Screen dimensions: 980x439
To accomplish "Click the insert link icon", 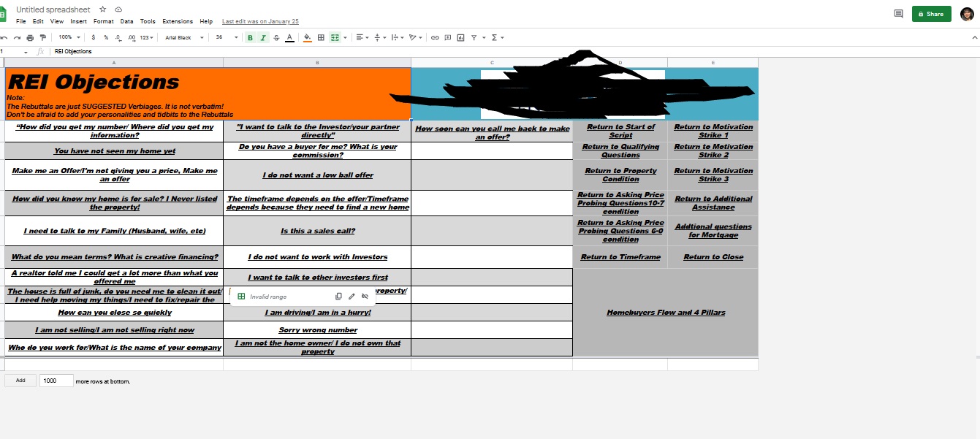I will point(435,37).
